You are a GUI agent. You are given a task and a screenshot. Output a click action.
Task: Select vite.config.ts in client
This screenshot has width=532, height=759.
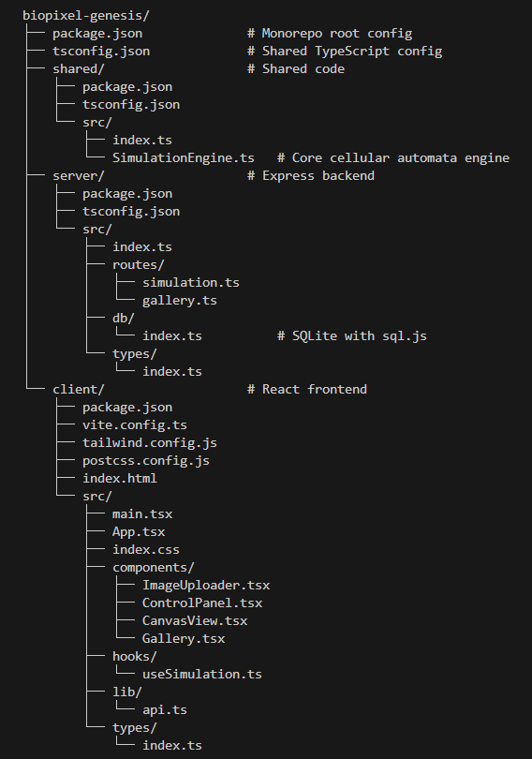click(135, 425)
